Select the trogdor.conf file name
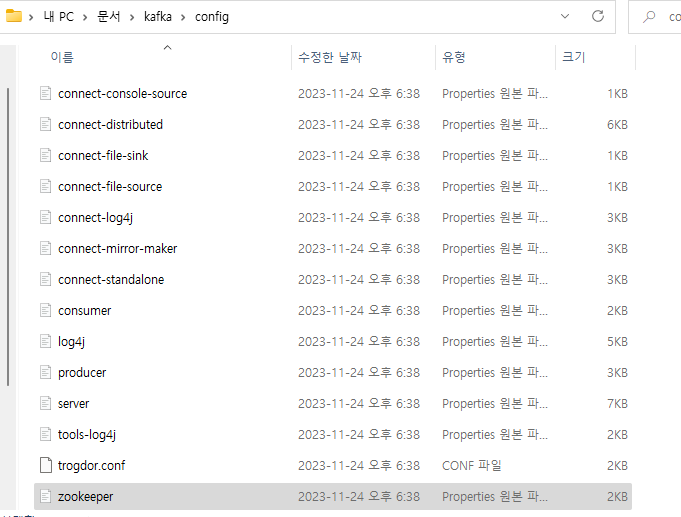681x517 pixels. coord(92,466)
